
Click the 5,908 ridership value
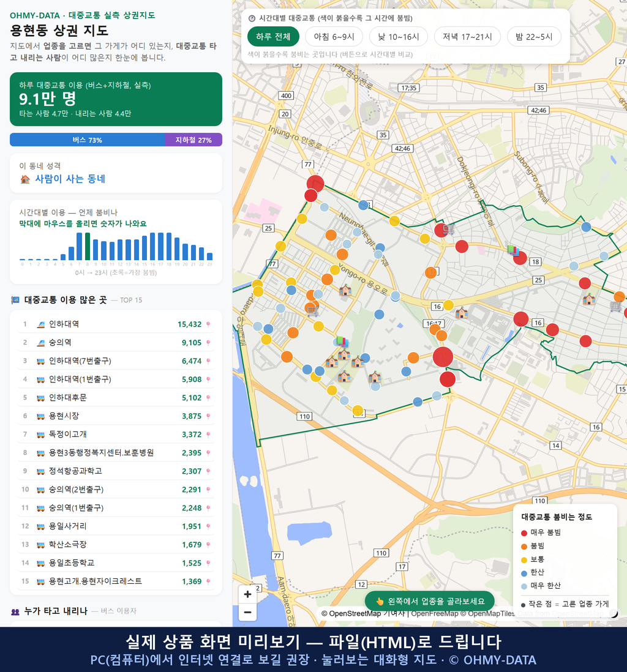tap(192, 379)
